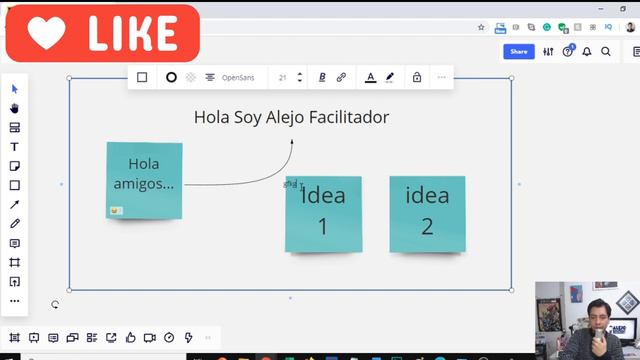This screenshot has height=360, width=640.
Task: Select the hand pan tool
Action: click(15, 108)
